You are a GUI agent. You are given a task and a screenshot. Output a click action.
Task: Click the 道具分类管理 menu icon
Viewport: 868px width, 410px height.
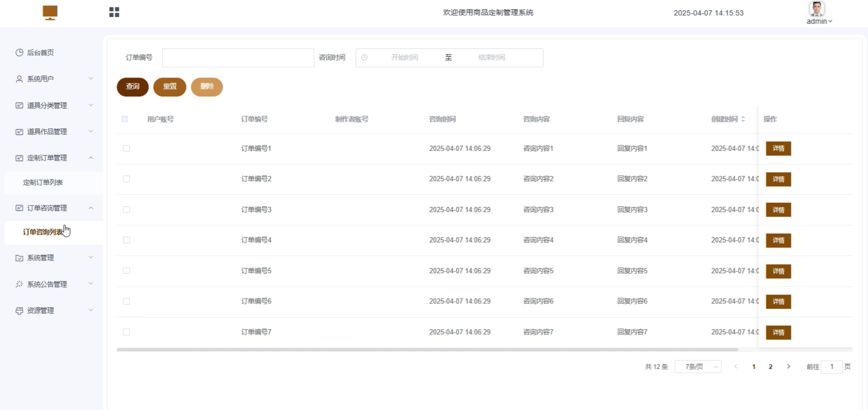[x=19, y=105]
